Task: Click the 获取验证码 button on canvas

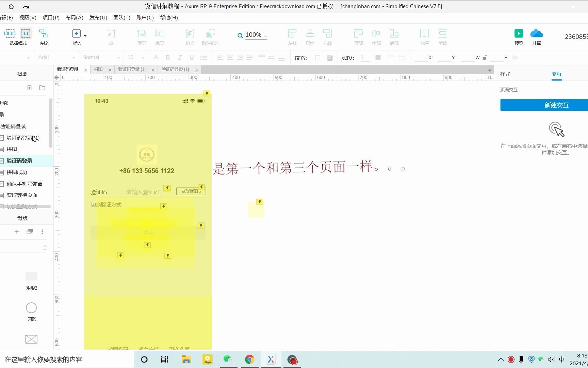Action: pyautogui.click(x=191, y=191)
